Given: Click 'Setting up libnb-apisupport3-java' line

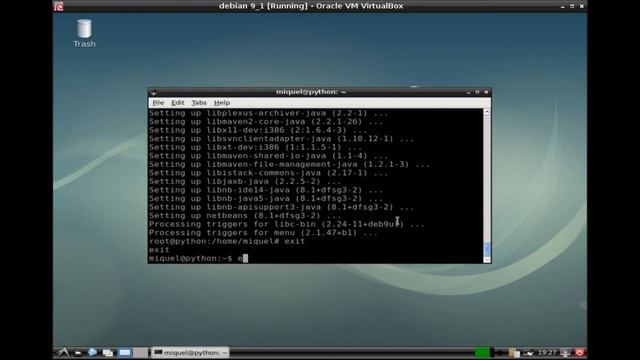Looking at the screenshot, I should coord(281,207).
